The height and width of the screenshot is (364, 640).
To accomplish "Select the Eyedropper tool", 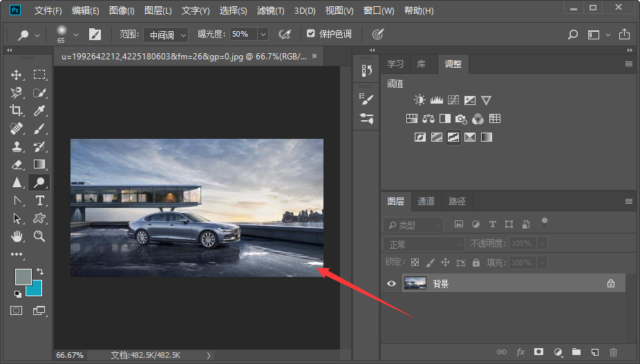I will [x=39, y=111].
